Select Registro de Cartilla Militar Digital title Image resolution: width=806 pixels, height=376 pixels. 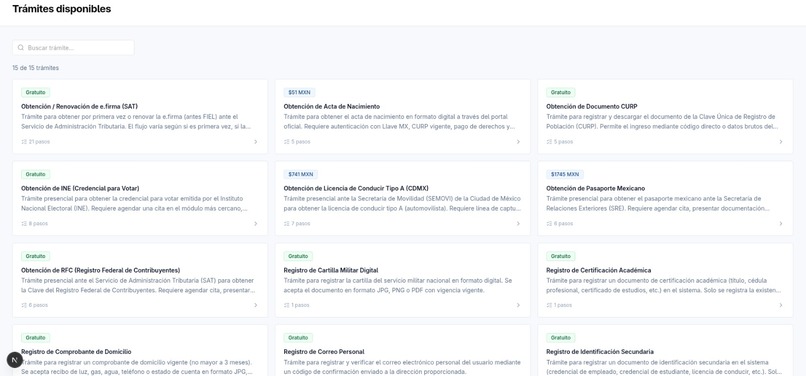331,270
